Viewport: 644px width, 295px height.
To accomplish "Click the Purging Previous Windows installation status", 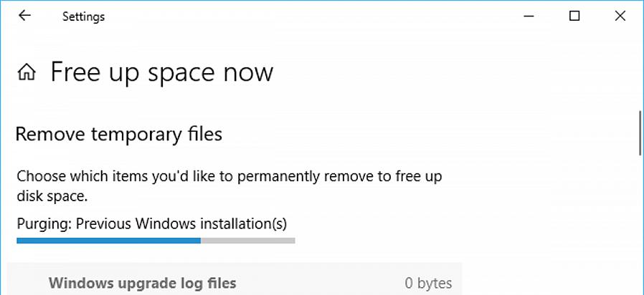I will (x=151, y=224).
